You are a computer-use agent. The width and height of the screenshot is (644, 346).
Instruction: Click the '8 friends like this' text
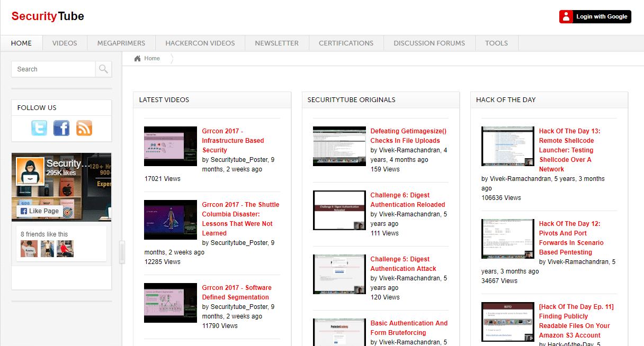[x=44, y=234]
